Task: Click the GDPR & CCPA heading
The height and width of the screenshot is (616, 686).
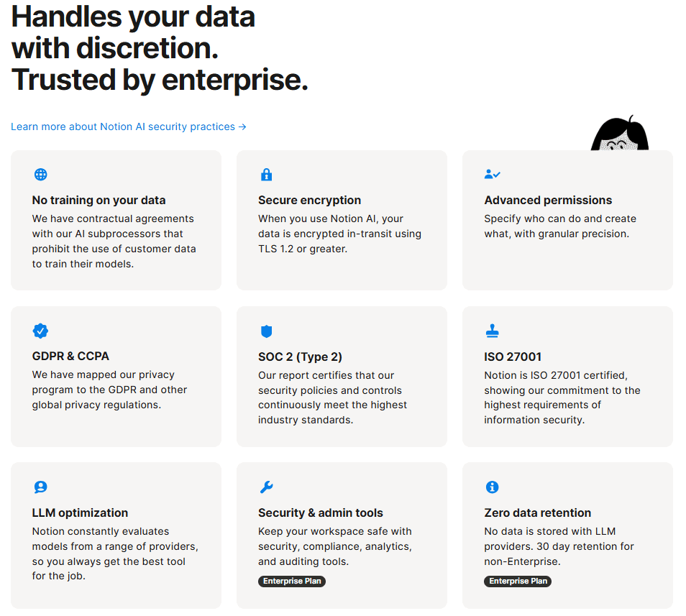Action: 70,356
